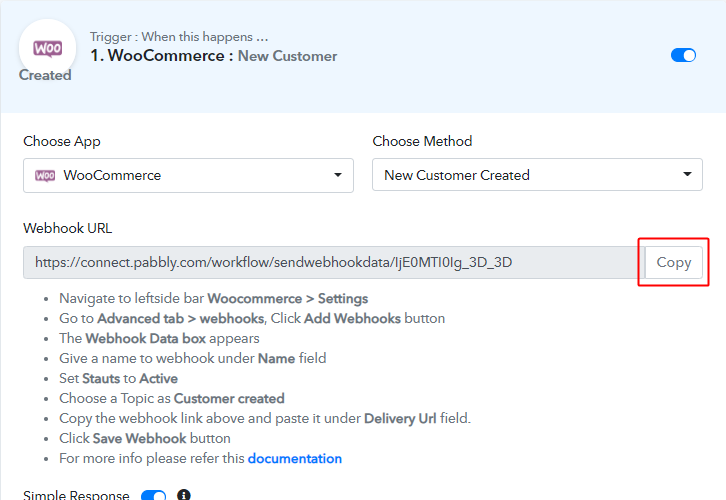This screenshot has width=726, height=500.
Task: Click 'Navigate to leftside bar Woocommerce > Settings' instruction
Action: pyautogui.click(x=213, y=299)
